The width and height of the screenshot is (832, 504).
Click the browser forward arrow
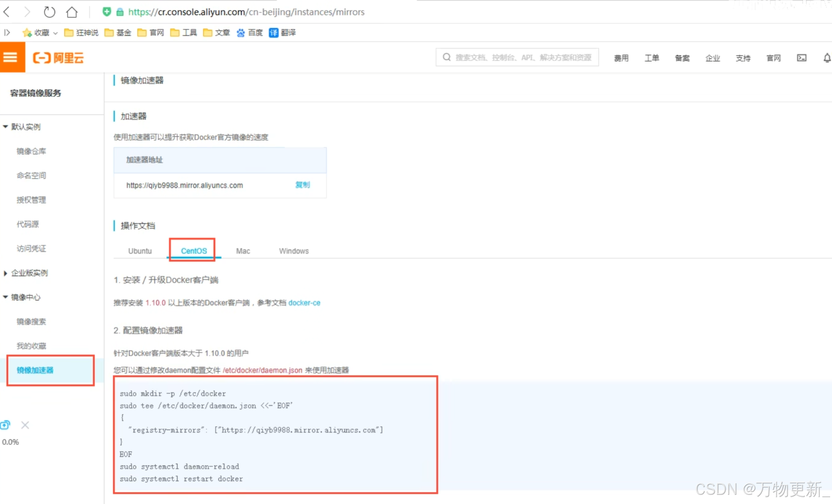point(27,11)
